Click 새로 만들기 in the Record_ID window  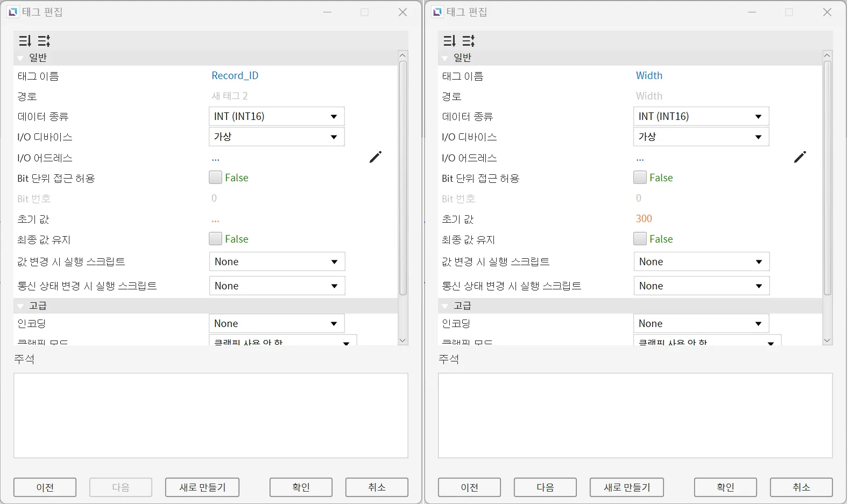click(202, 487)
